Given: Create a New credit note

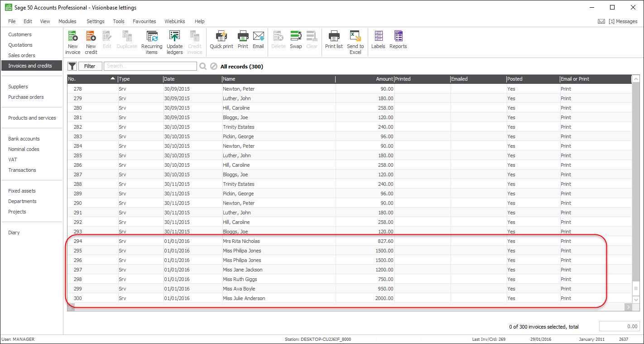Looking at the screenshot, I should tap(91, 43).
